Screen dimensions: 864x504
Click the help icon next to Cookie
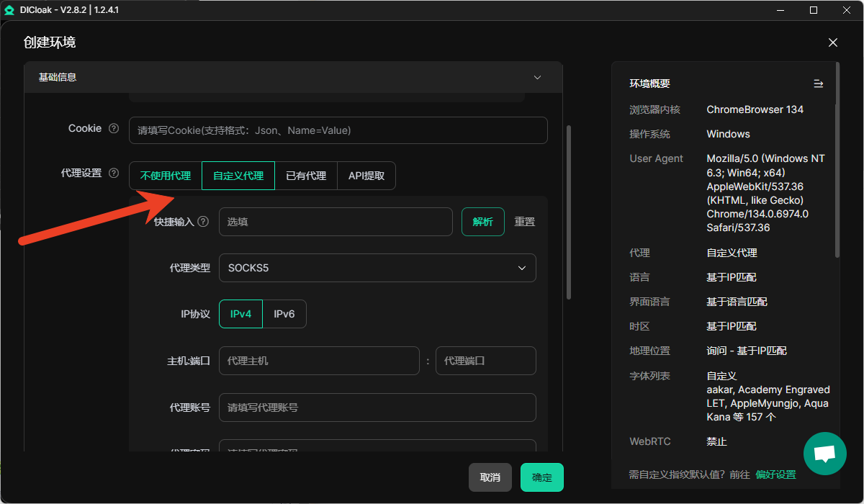coord(113,129)
